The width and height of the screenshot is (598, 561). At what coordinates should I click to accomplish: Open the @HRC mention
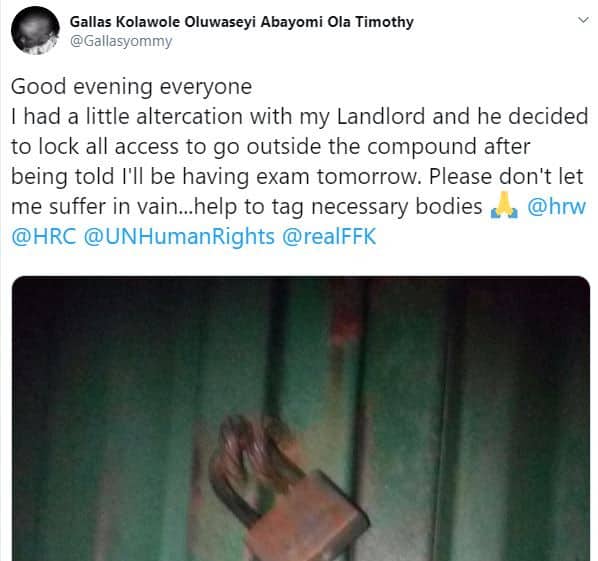pos(43,236)
